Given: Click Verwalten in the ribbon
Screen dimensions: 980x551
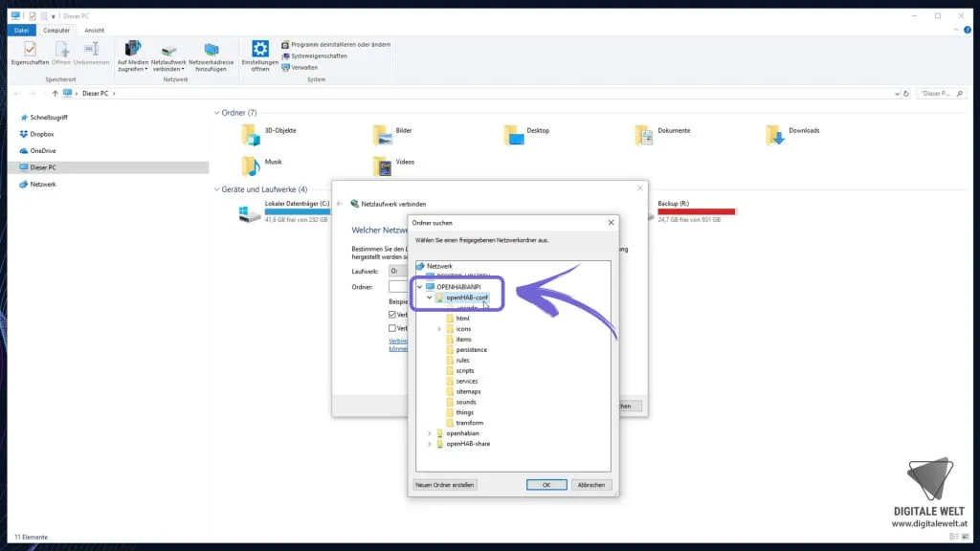Looking at the screenshot, I should (x=300, y=68).
